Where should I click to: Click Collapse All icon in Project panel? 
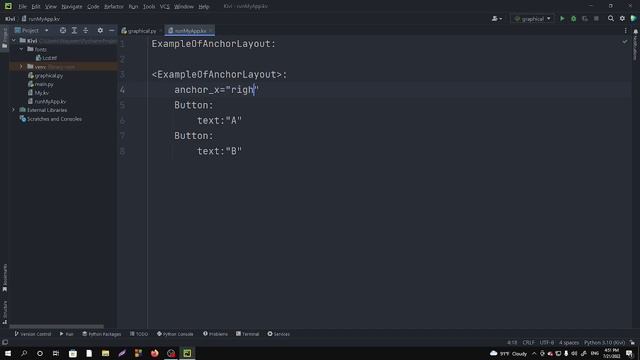(86, 31)
